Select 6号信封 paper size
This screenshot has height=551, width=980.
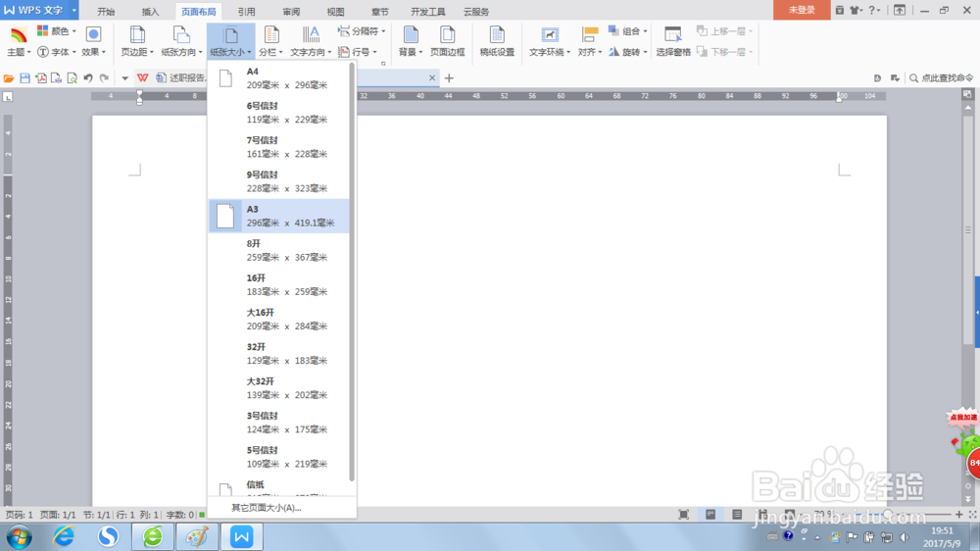[278, 113]
